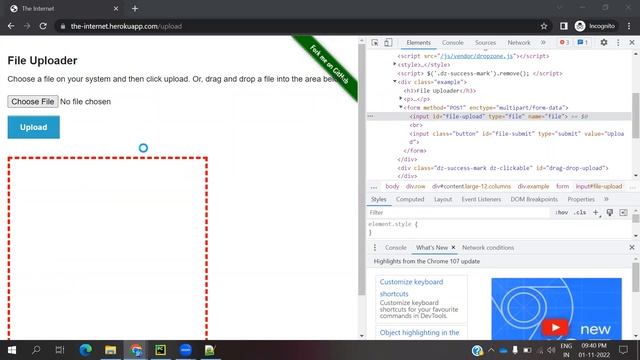Open DevTools customize three-dot menu
This screenshot has height=360, width=640.
pos(618,42)
